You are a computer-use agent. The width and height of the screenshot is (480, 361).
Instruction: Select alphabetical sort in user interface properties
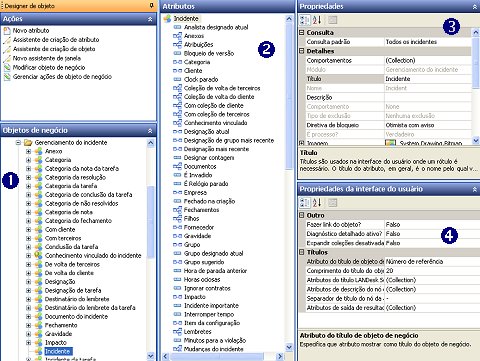coord(317,202)
